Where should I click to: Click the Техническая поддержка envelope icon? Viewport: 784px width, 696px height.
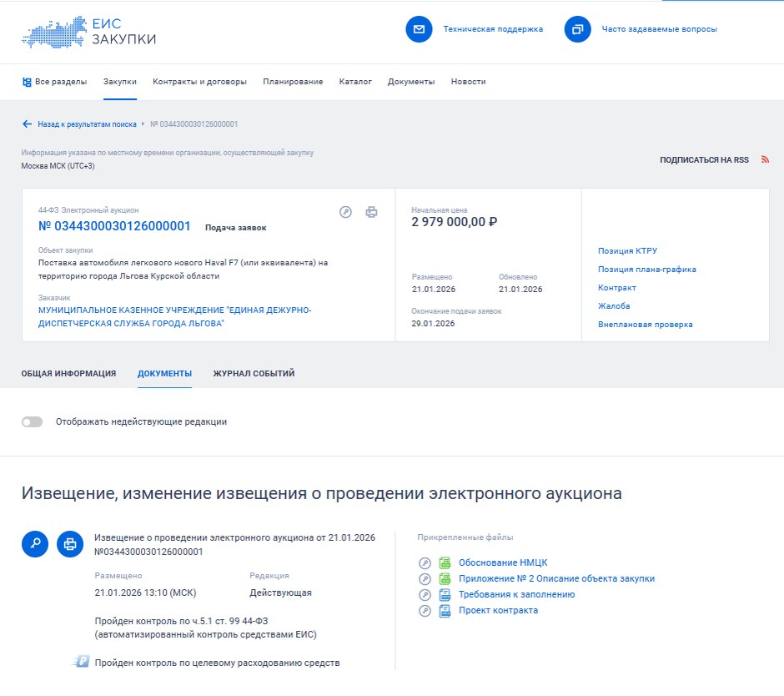[419, 29]
